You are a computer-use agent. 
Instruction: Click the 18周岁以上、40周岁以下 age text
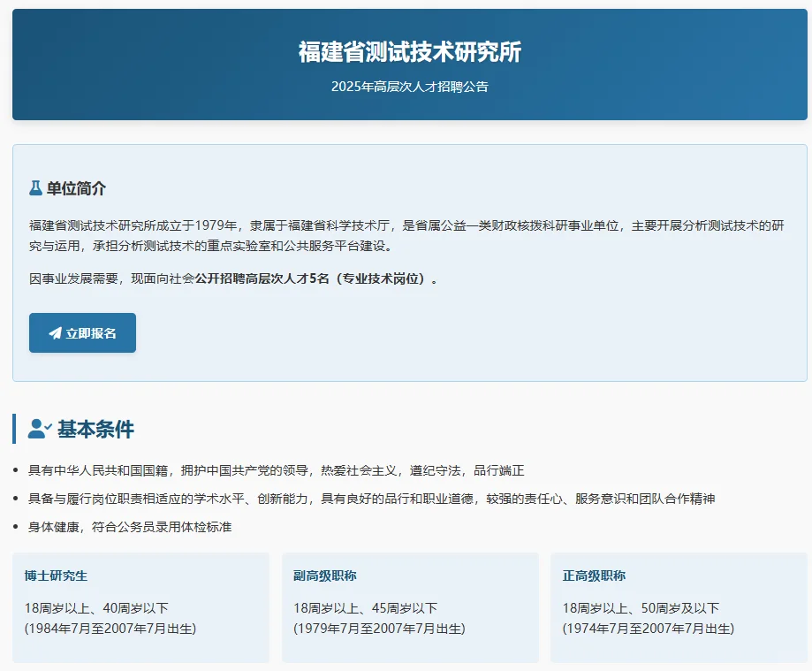click(x=96, y=608)
